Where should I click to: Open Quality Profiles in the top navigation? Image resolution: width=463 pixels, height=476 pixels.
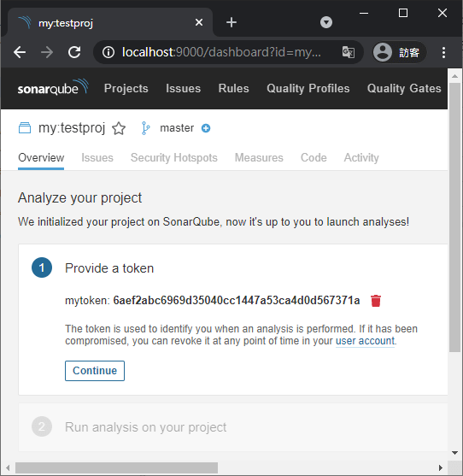(x=308, y=88)
